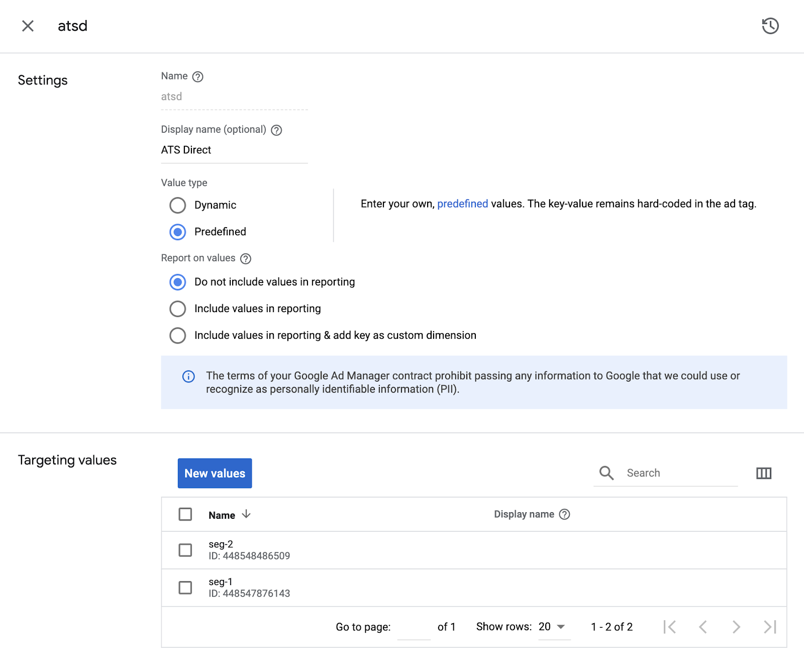Sort by the Name column header
Image resolution: width=804 pixels, height=672 pixels.
(x=222, y=515)
